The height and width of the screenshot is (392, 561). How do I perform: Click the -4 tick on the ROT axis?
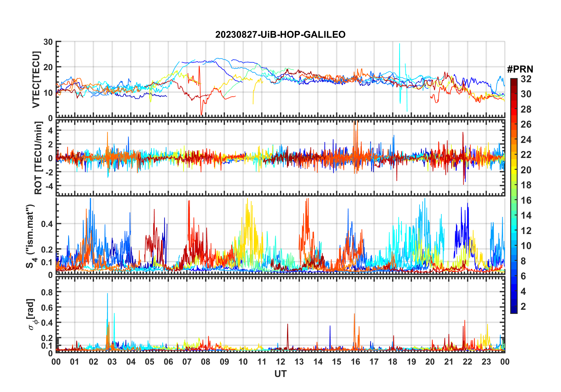pos(49,186)
